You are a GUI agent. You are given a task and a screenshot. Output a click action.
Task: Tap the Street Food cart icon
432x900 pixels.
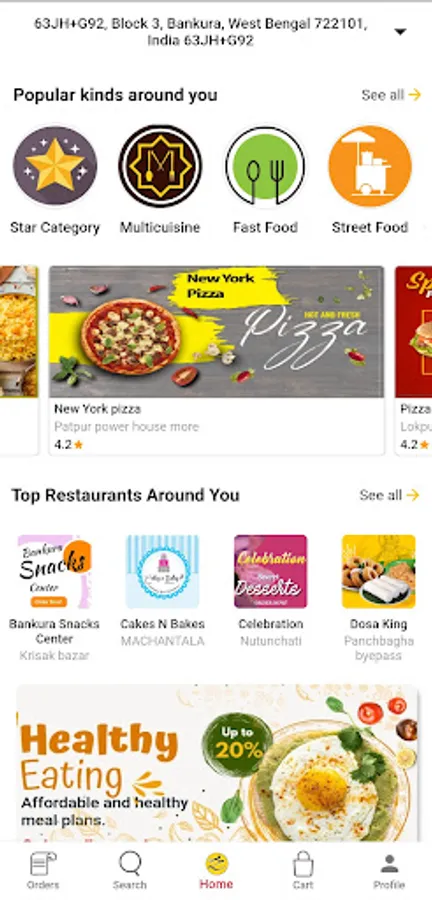coord(370,166)
